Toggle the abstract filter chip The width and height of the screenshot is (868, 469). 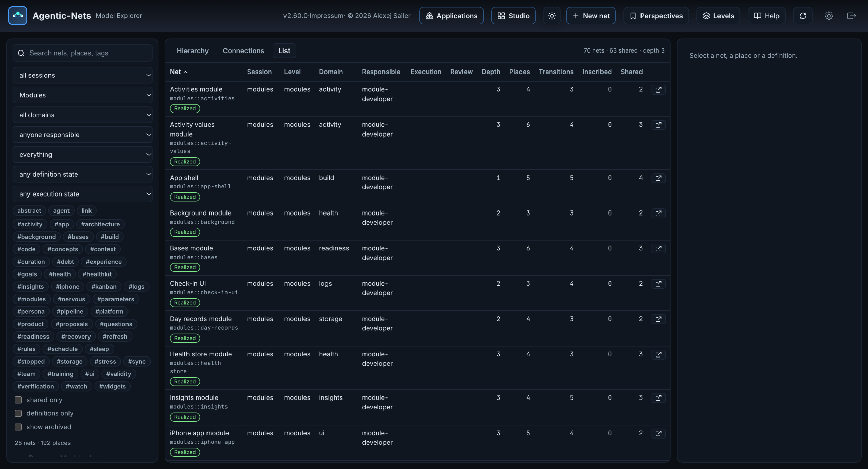pos(29,211)
